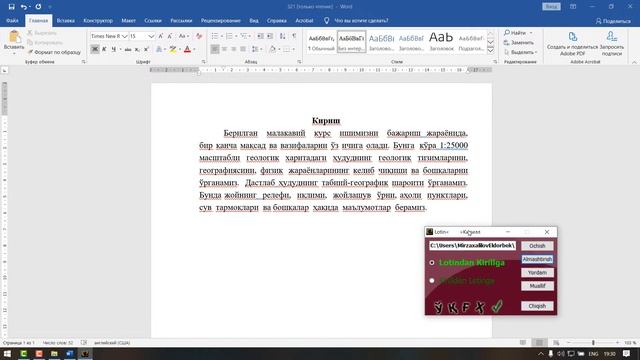Sort the selected paragraphs

pos(282,36)
